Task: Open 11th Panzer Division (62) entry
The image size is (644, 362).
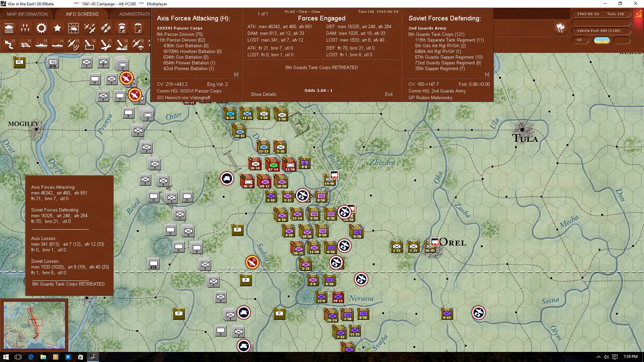Action: point(181,40)
